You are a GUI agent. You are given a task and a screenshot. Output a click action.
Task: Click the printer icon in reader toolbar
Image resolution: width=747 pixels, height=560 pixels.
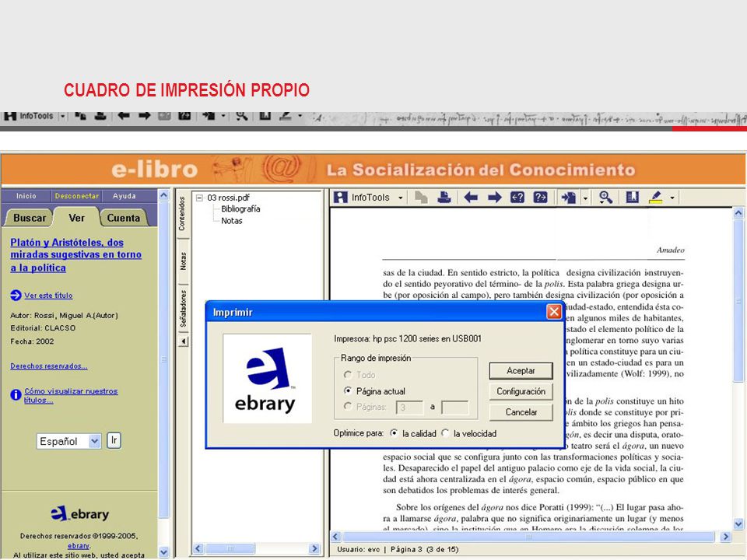[444, 197]
